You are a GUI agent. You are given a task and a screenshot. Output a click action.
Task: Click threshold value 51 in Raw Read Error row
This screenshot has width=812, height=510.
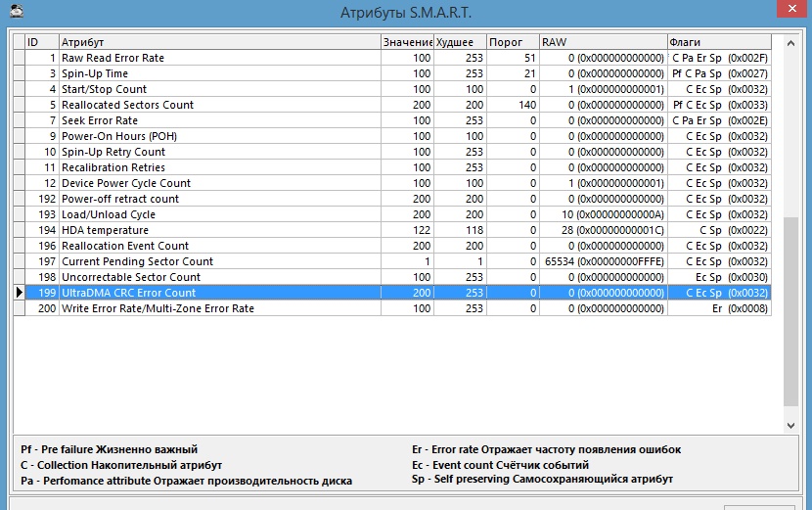tap(530, 58)
